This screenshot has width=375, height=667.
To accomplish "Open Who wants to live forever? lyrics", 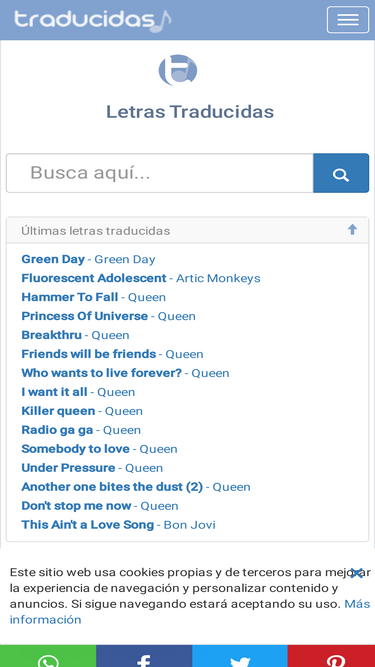I will click(x=102, y=373).
